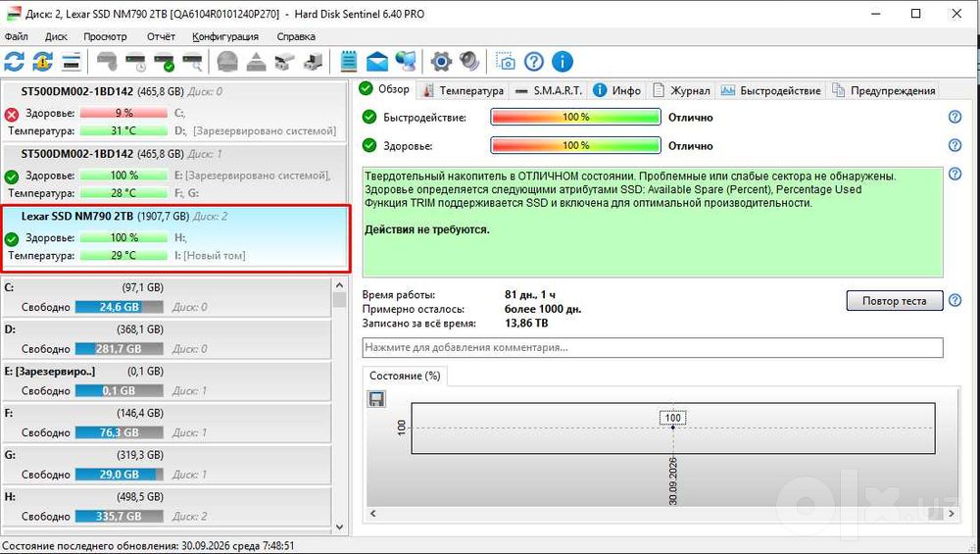Switch to the Предупреждения tab
The height and width of the screenshot is (554, 980).
click(x=883, y=90)
